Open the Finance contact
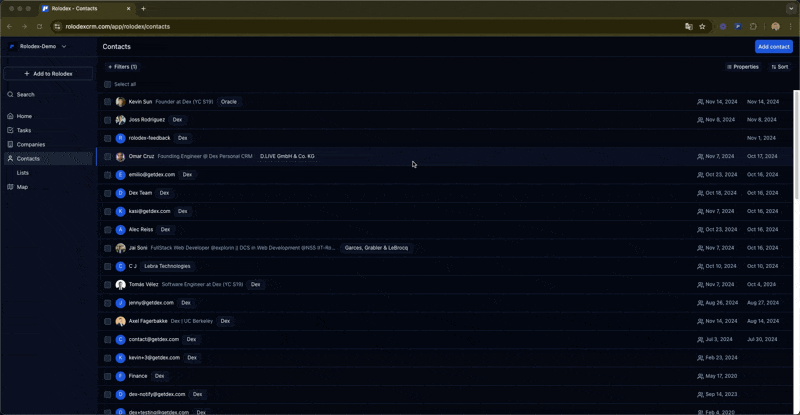This screenshot has width=800, height=415. 138,376
